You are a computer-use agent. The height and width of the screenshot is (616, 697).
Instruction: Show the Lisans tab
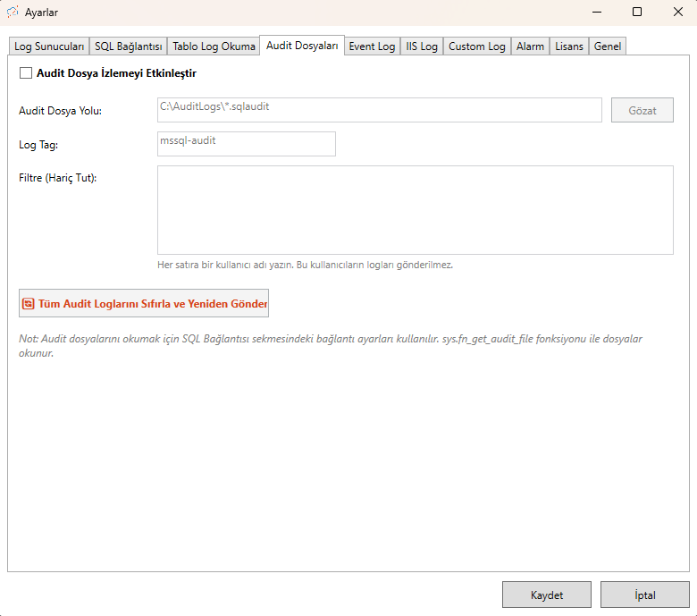pos(569,46)
